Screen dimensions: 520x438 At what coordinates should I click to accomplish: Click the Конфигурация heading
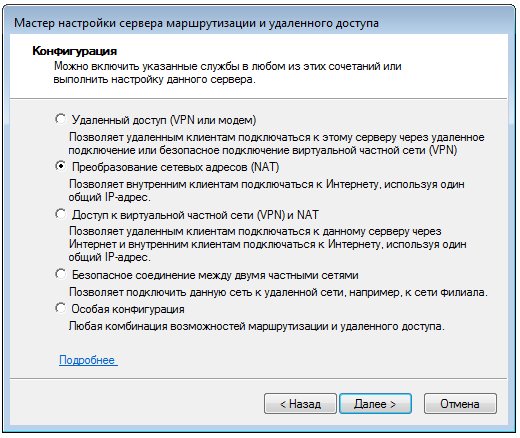coord(75,51)
